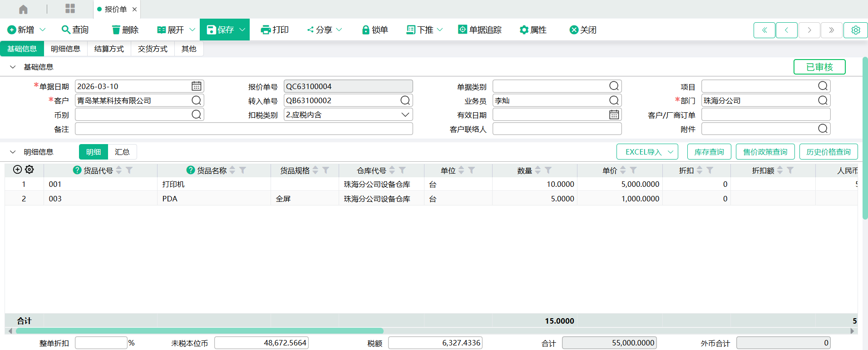Open grid column settings gear icon
Viewport: 868px width, 350px height.
click(x=30, y=170)
